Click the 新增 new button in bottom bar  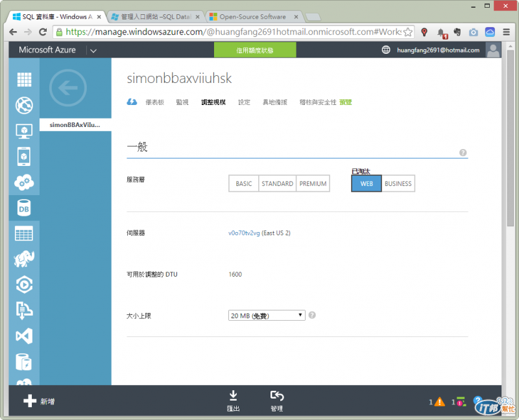click(x=39, y=401)
